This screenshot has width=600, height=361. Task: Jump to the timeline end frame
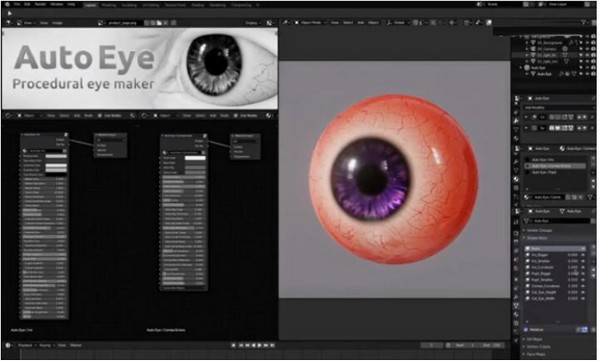pos(272,345)
